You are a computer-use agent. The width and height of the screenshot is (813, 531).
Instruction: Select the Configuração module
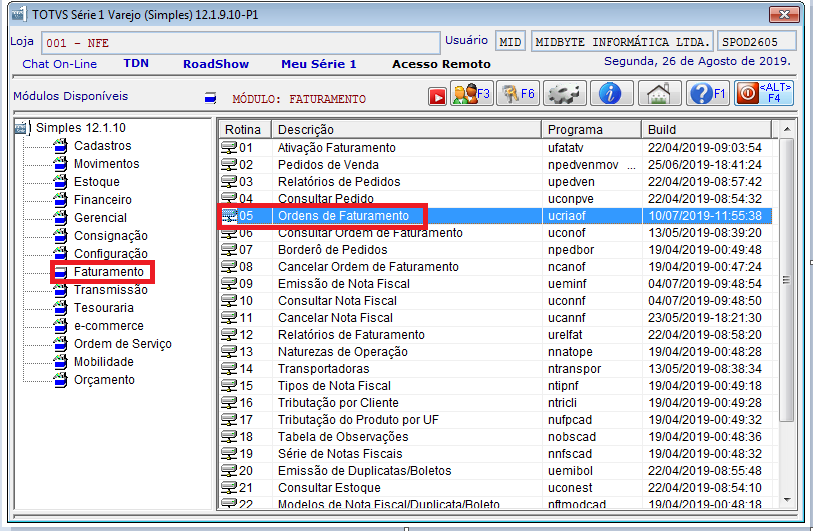pyautogui.click(x=110, y=254)
